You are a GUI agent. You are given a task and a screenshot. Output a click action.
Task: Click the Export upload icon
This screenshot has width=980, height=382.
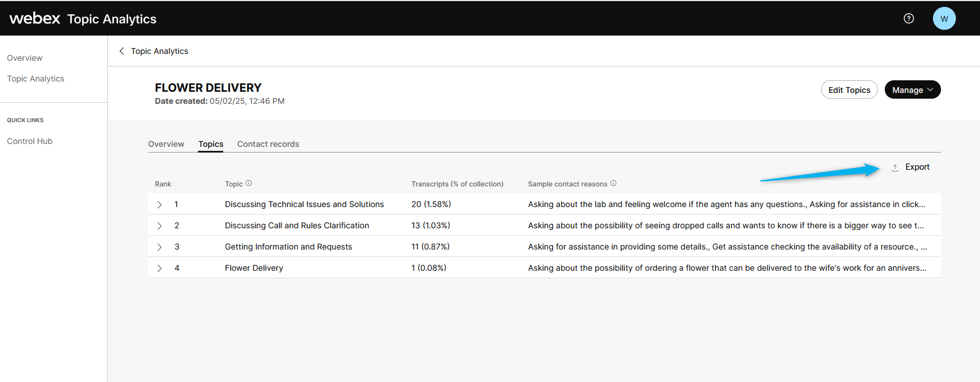895,167
